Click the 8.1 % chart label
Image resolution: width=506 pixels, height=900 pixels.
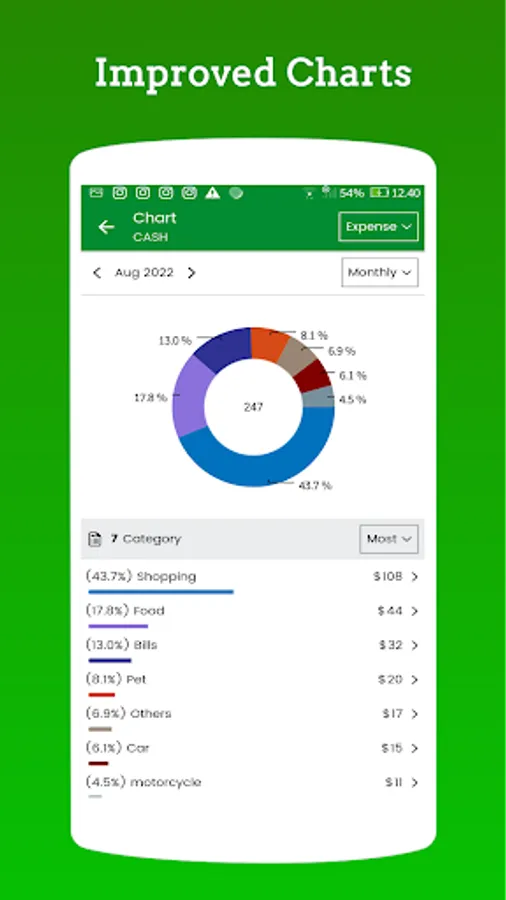click(314, 335)
